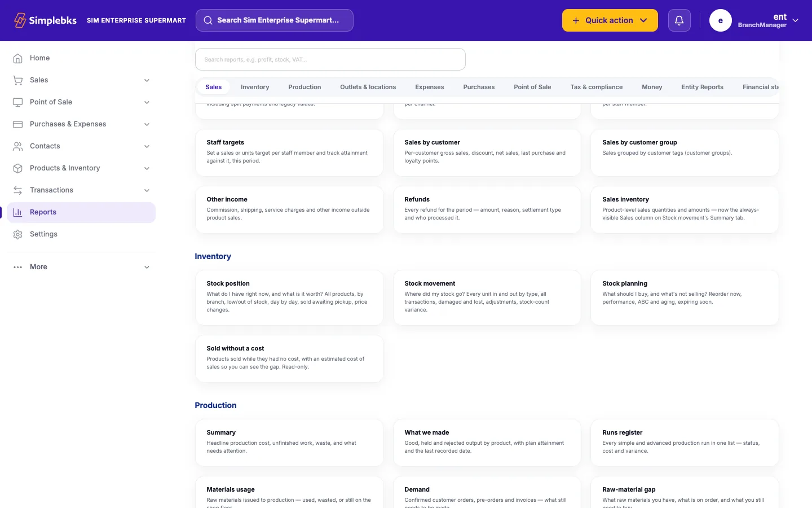Open notifications bell

[x=679, y=20]
